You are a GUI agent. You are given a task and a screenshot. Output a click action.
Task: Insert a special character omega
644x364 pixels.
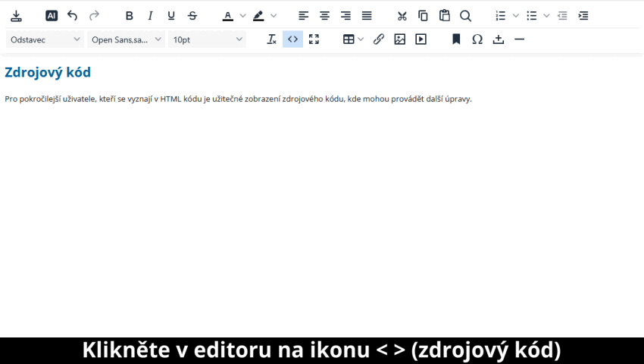click(477, 39)
